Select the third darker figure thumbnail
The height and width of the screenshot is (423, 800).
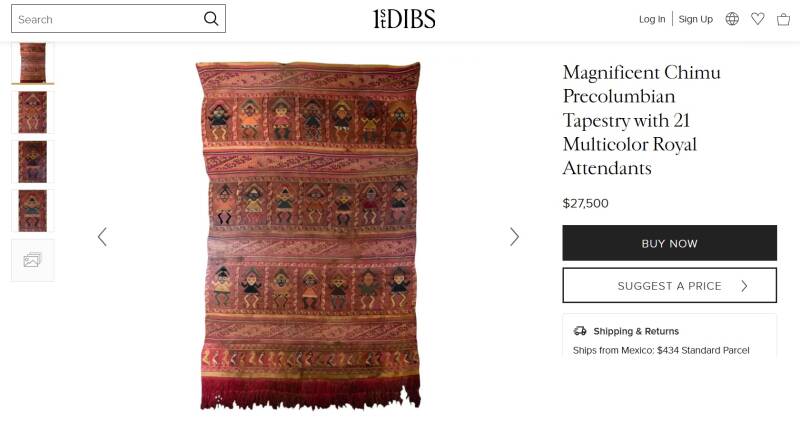pyautogui.click(x=33, y=161)
